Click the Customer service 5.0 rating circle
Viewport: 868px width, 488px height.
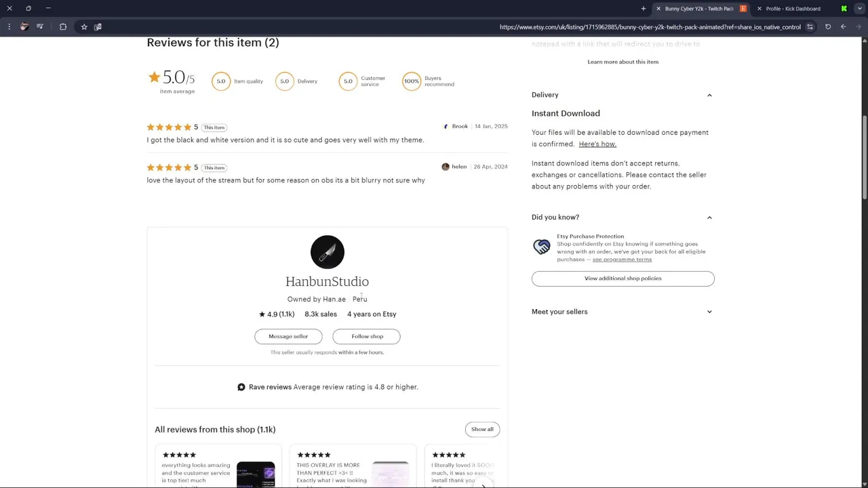point(348,81)
